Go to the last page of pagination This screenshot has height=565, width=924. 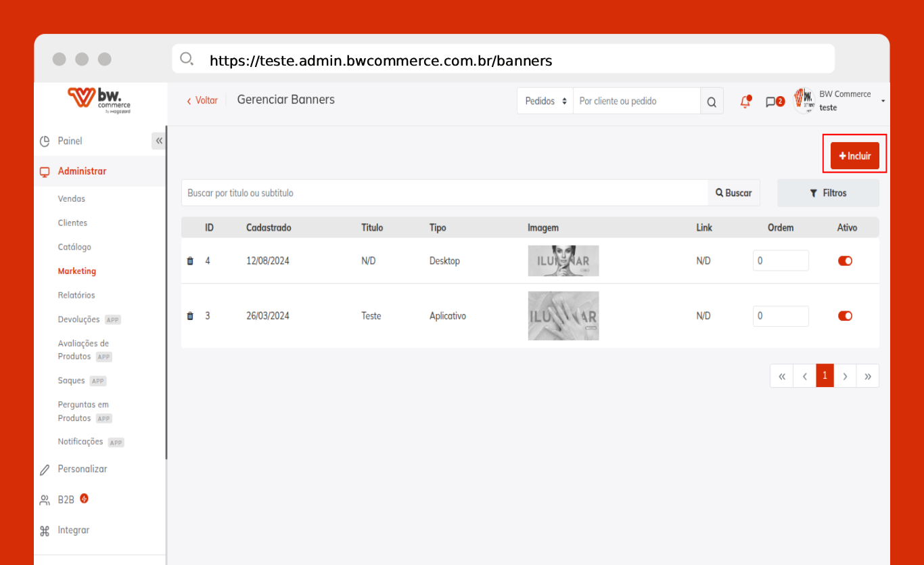867,376
